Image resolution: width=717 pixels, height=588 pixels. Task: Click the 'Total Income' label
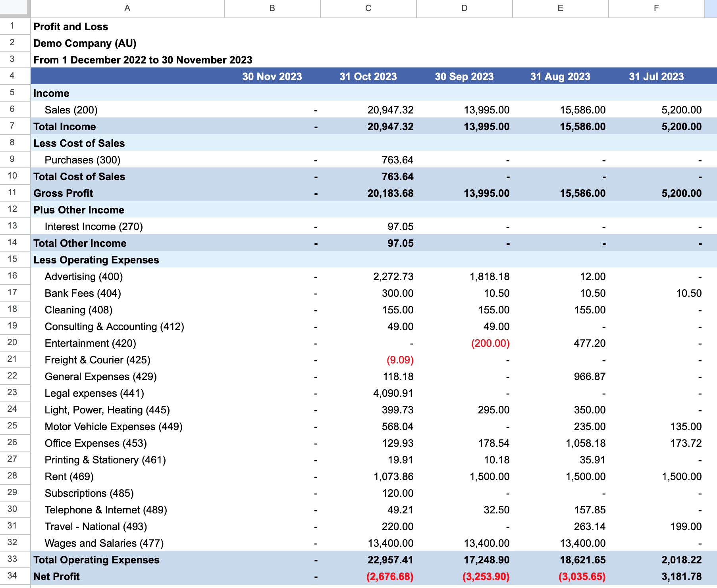(x=65, y=127)
